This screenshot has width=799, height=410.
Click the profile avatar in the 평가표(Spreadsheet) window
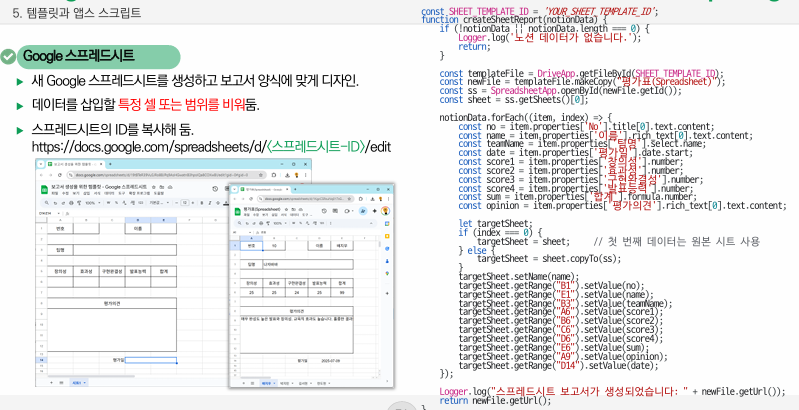click(x=385, y=211)
